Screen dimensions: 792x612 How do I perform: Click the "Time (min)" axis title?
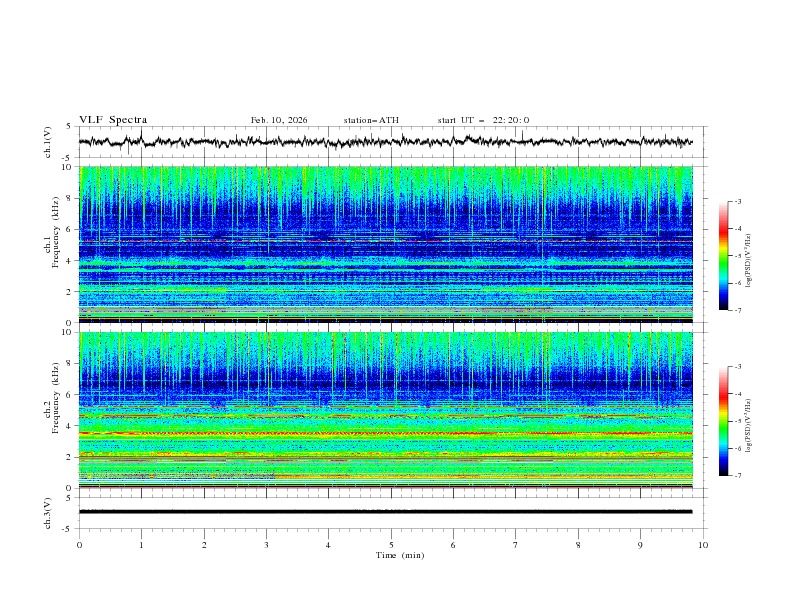[x=400, y=555]
